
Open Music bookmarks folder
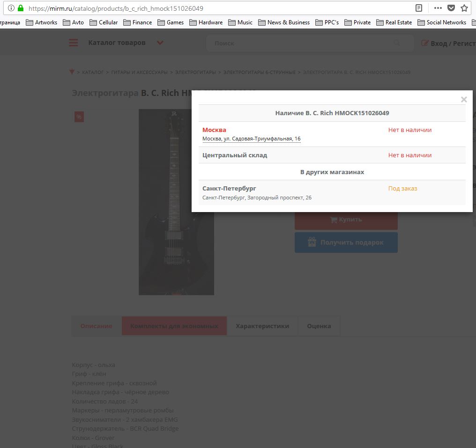point(240,22)
